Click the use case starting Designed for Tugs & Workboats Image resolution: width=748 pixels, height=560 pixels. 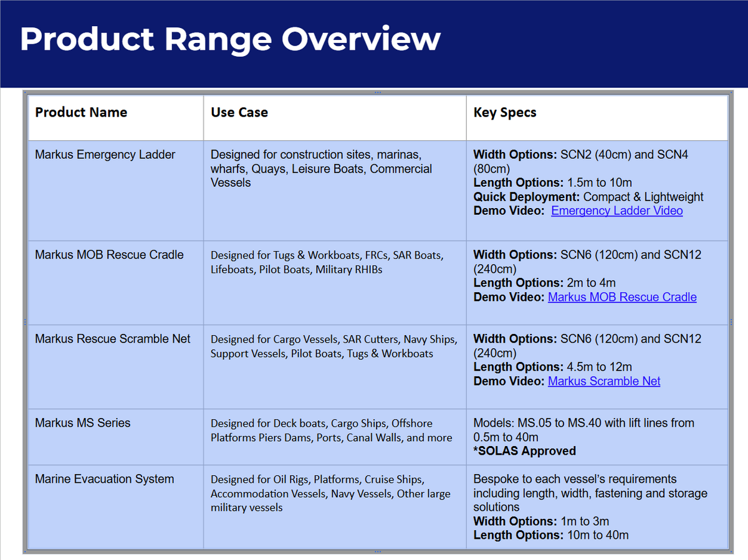[x=327, y=262]
